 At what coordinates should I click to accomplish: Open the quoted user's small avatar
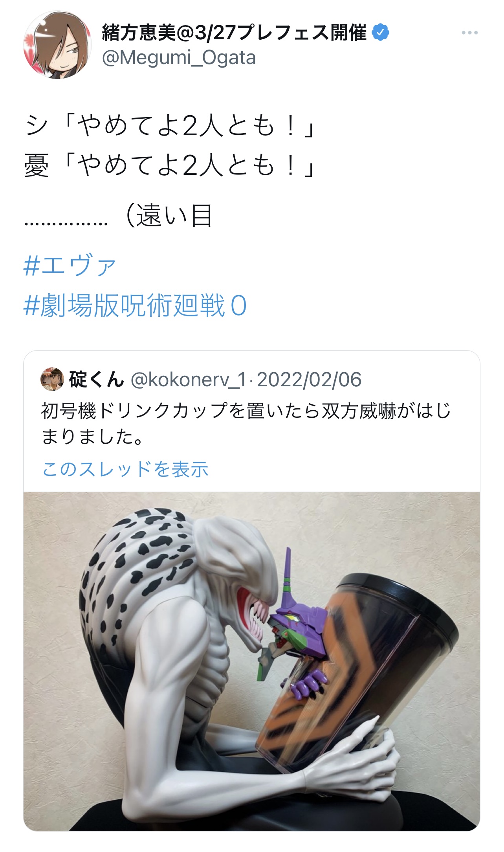(52, 379)
